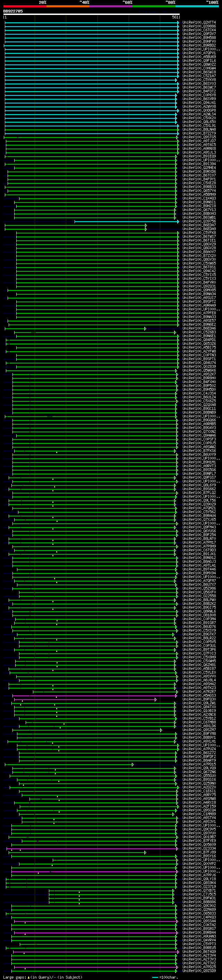222x980 pixels.
Task: Click hit label UniRef100_A5BI75
Action: tap(199, 348)
